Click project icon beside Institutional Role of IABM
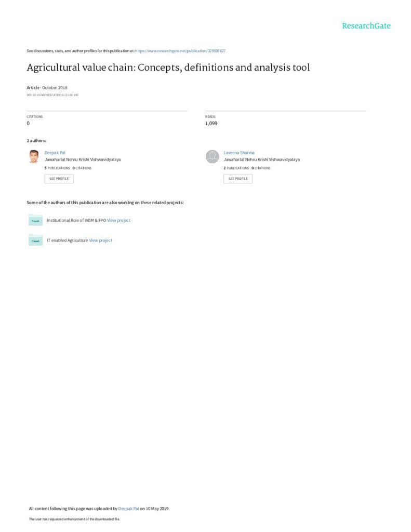Screen dimensions: 411x532 [35, 220]
